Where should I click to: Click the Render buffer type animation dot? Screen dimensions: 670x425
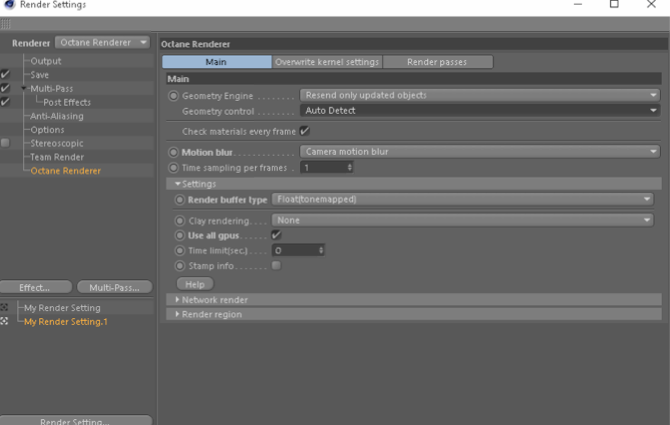(x=180, y=199)
